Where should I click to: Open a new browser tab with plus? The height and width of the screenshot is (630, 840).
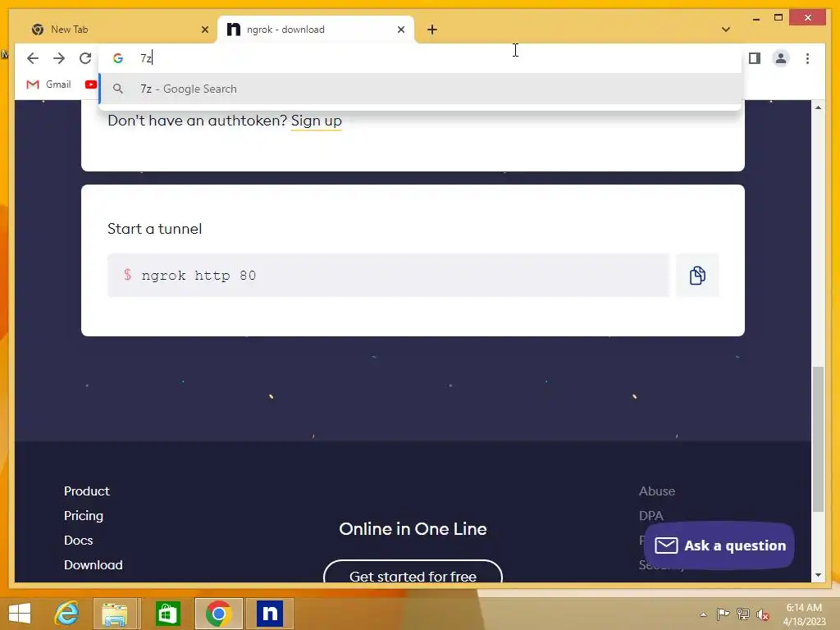[x=432, y=30]
